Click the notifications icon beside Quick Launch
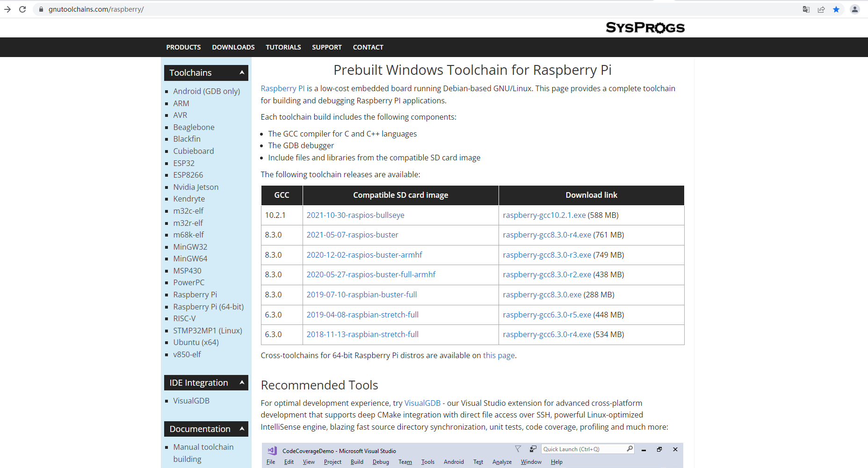 [x=533, y=449]
